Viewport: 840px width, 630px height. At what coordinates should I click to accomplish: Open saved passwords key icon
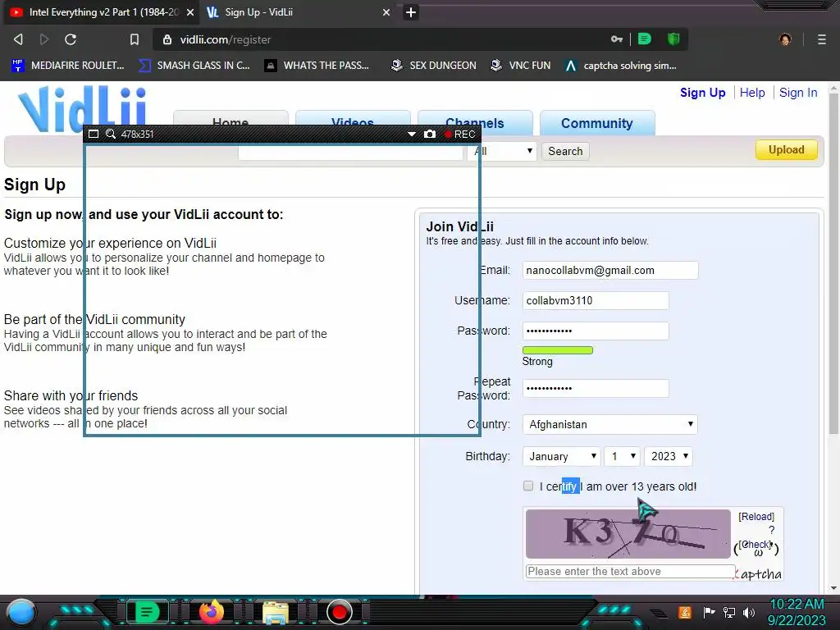coord(617,39)
